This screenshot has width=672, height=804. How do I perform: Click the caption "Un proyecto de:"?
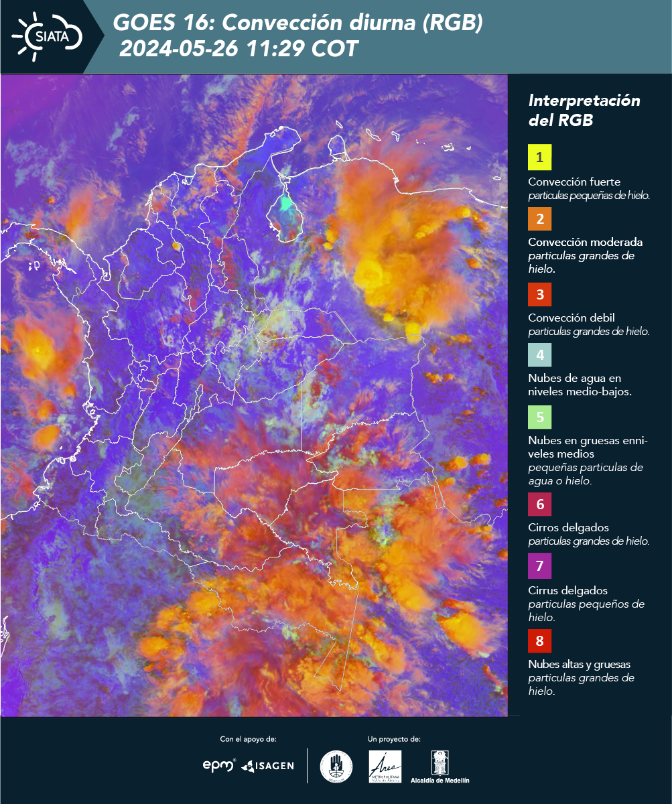[x=394, y=739]
